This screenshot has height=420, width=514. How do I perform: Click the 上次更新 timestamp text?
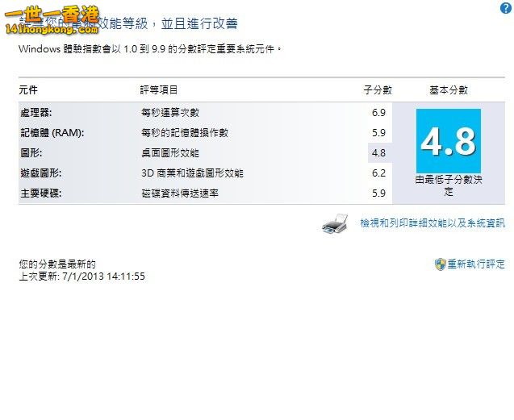(x=81, y=276)
